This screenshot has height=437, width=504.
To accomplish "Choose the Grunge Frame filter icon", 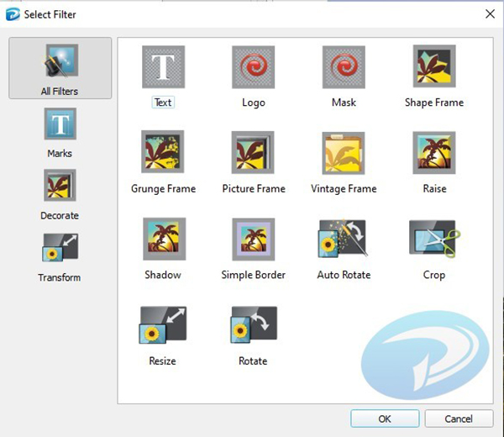I will [163, 151].
